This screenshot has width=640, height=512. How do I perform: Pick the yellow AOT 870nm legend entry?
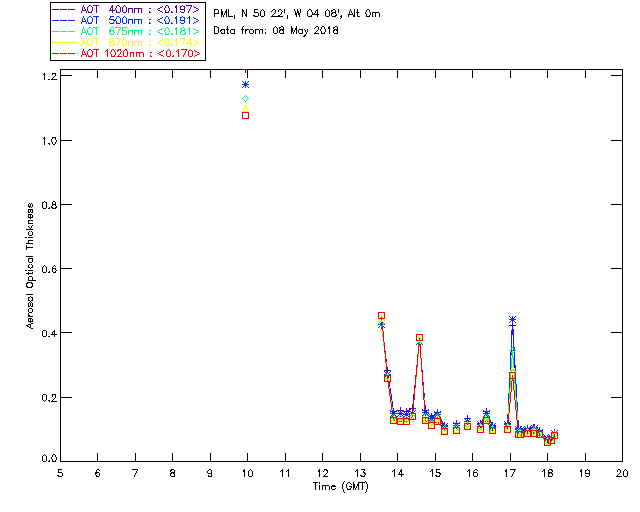click(127, 42)
